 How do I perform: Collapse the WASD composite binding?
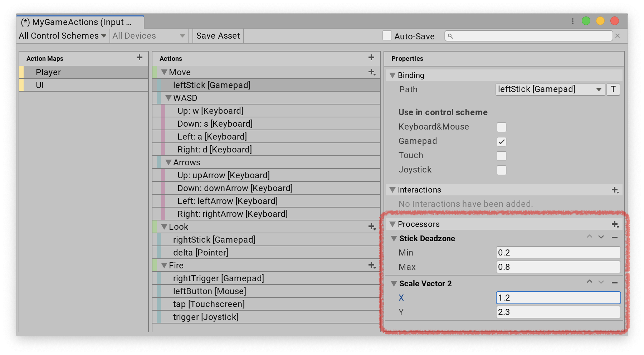[x=169, y=98]
